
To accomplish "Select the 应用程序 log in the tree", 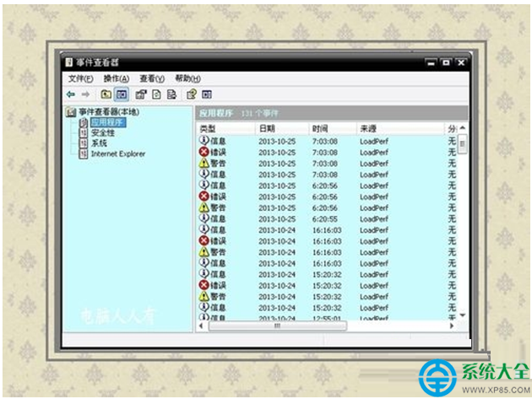I will tap(108, 122).
